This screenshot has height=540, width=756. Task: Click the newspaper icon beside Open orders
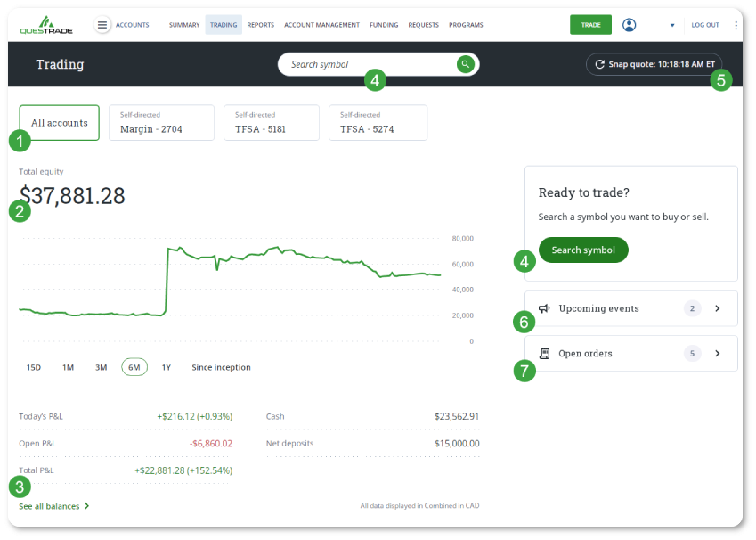click(546, 353)
